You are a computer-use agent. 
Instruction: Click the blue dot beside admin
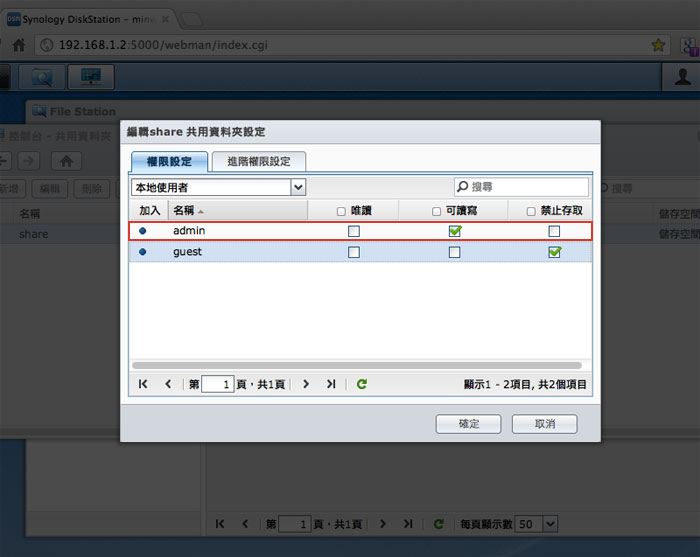[x=142, y=231]
